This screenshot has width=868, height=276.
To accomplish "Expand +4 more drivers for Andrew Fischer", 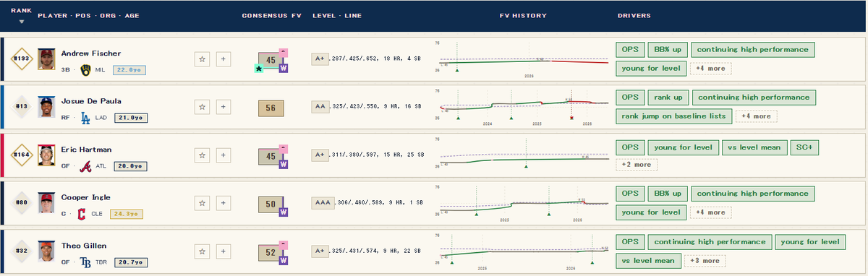I will pyautogui.click(x=710, y=69).
